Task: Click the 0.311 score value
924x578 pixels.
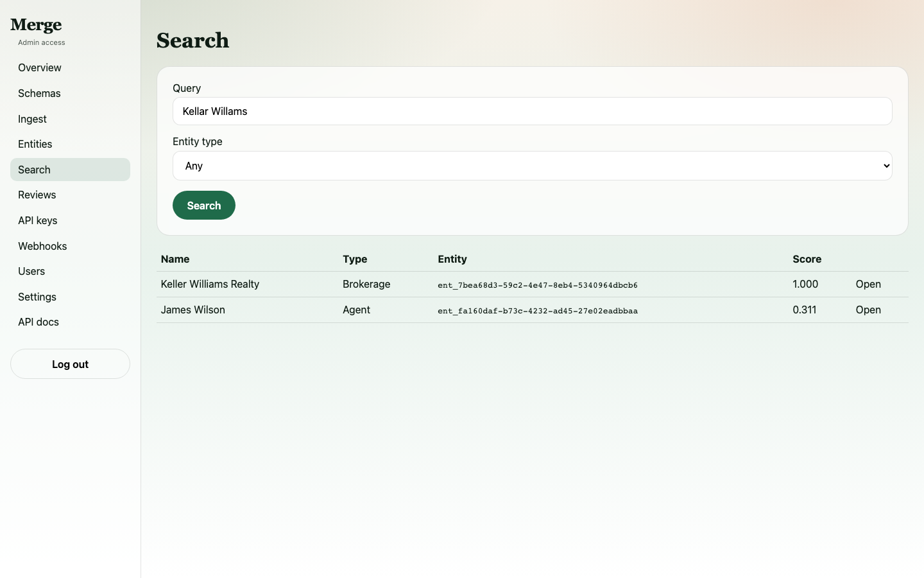Action: coord(805,310)
